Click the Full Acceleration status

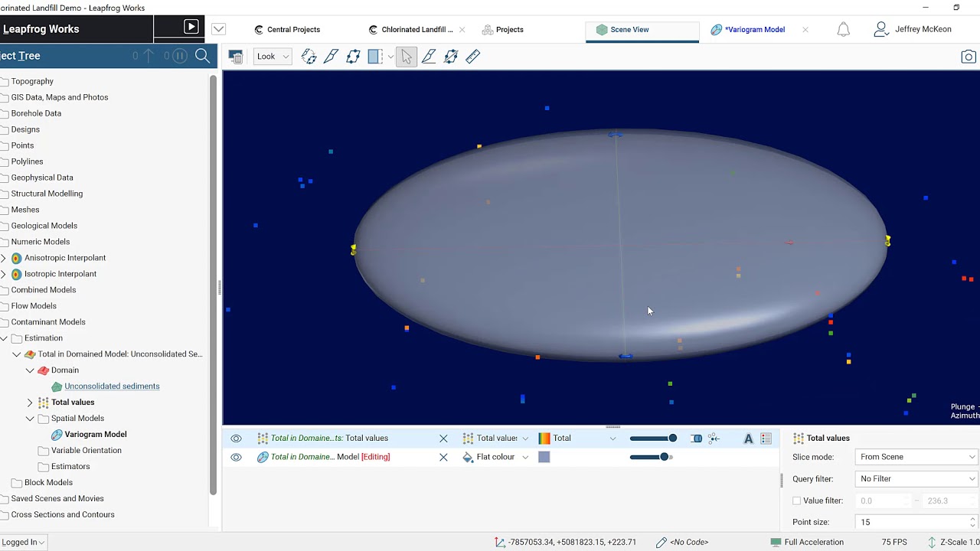(807, 542)
